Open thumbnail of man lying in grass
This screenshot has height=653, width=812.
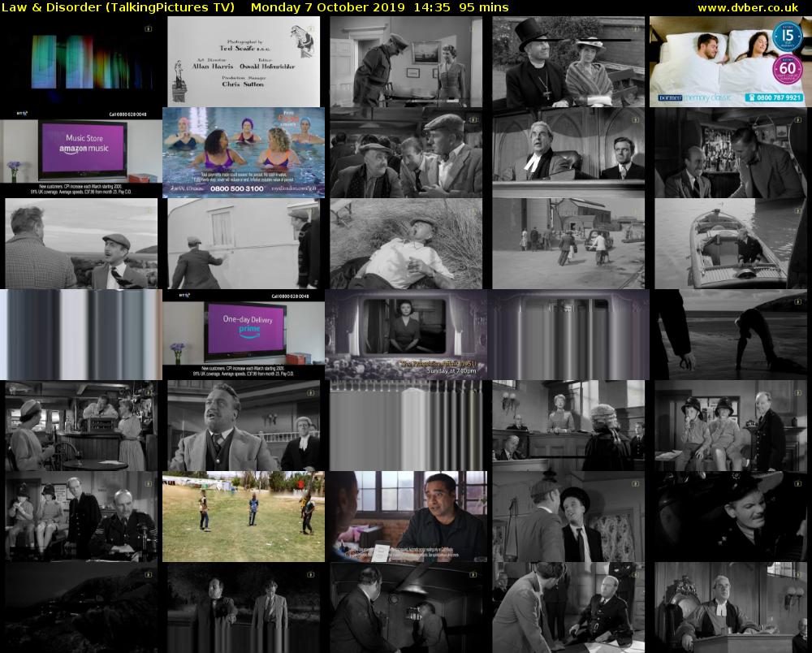coord(406,244)
